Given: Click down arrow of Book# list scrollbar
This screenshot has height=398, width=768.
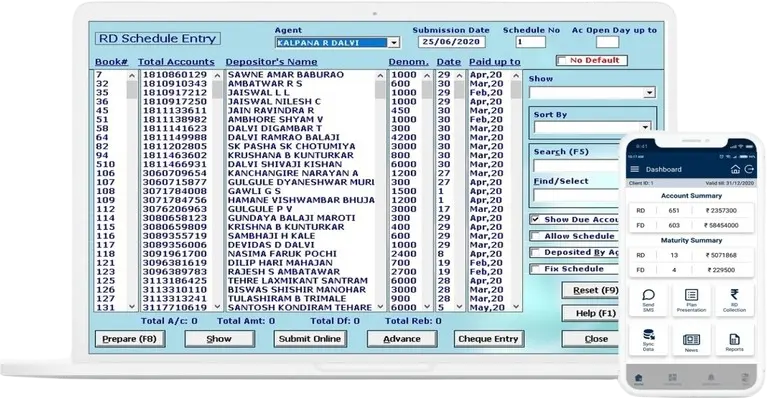Looking at the screenshot, I should [131, 306].
